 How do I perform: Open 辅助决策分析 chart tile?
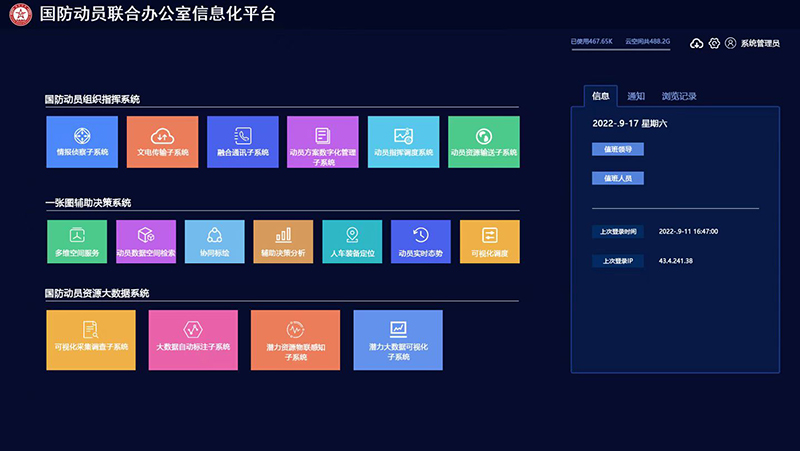(x=283, y=241)
